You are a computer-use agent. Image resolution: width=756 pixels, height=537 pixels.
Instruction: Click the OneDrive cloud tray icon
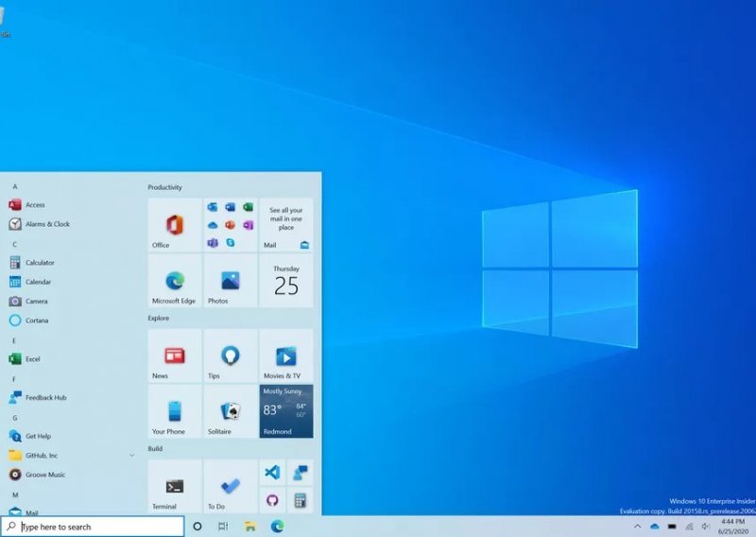tap(655, 527)
